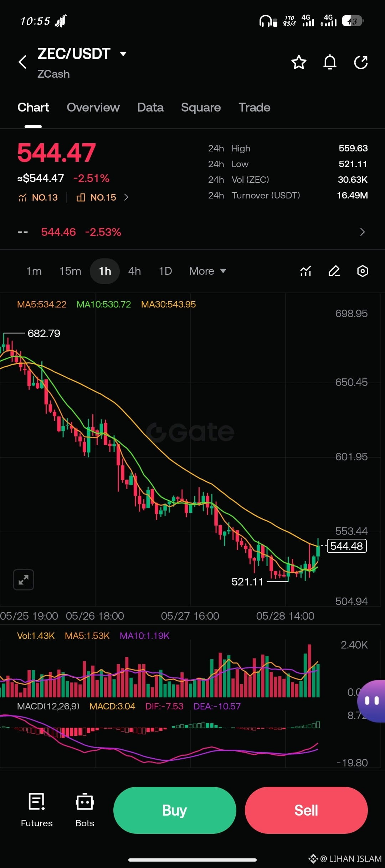Tap the 24h Turnover value 16.49M
Viewport: 385px width, 868px height.
[352, 195]
